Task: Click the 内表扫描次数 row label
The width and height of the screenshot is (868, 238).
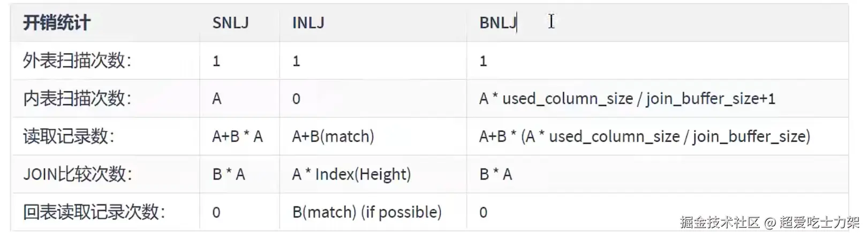Action: click(x=77, y=99)
